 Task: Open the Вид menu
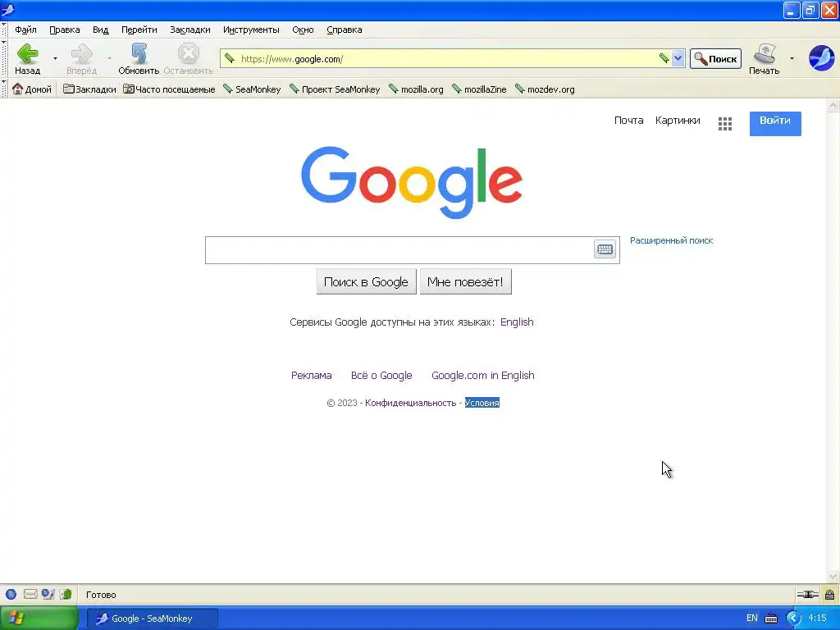pos(101,30)
